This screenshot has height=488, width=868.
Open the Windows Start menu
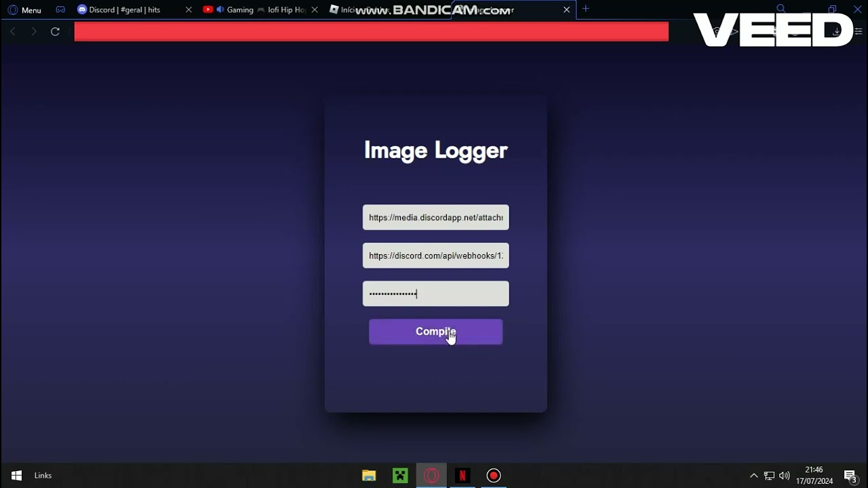(x=17, y=476)
